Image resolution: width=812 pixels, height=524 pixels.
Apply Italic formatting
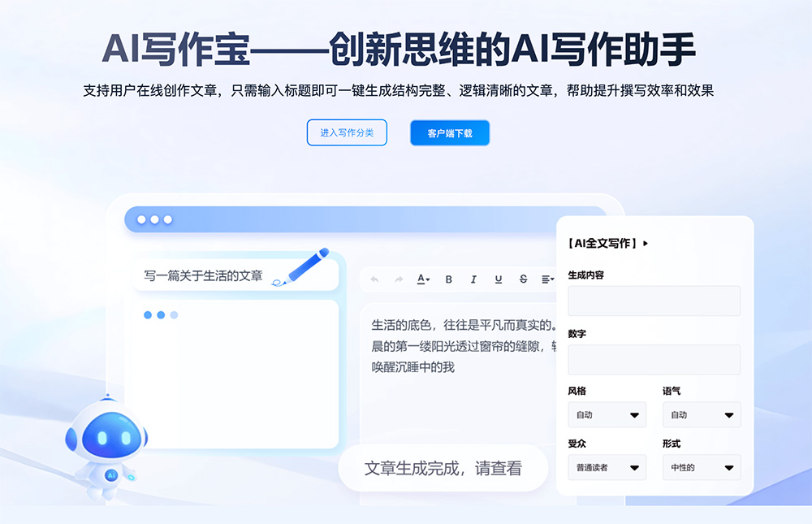point(473,279)
